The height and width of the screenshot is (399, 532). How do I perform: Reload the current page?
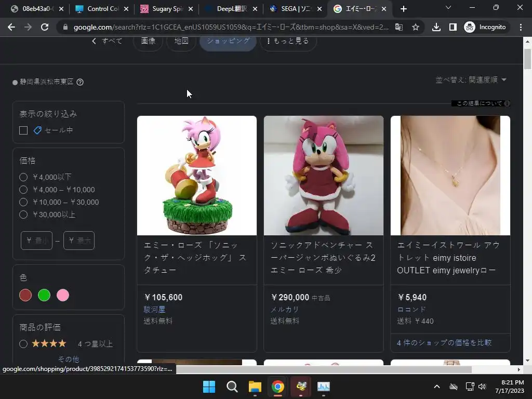45,27
